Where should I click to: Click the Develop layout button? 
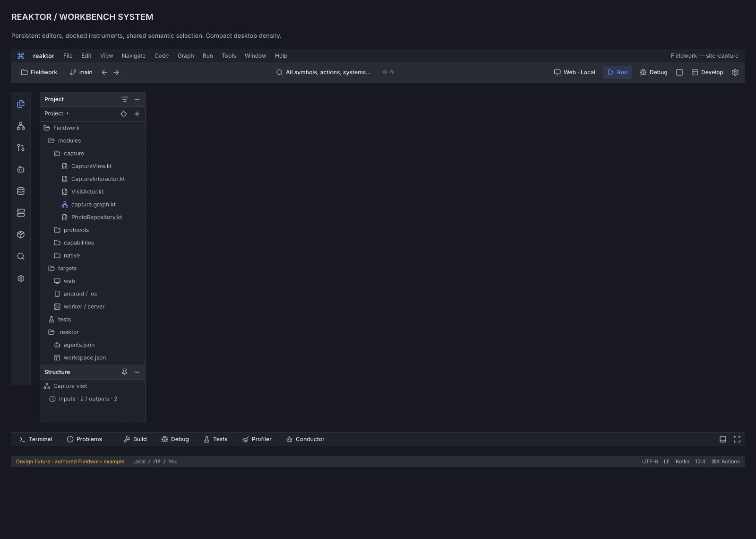pyautogui.click(x=707, y=72)
